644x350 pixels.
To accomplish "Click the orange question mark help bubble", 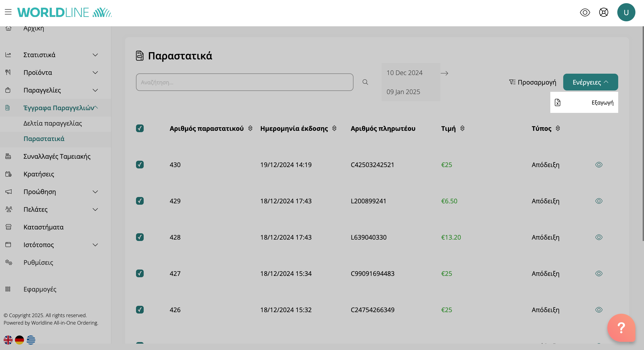I will [x=621, y=328].
